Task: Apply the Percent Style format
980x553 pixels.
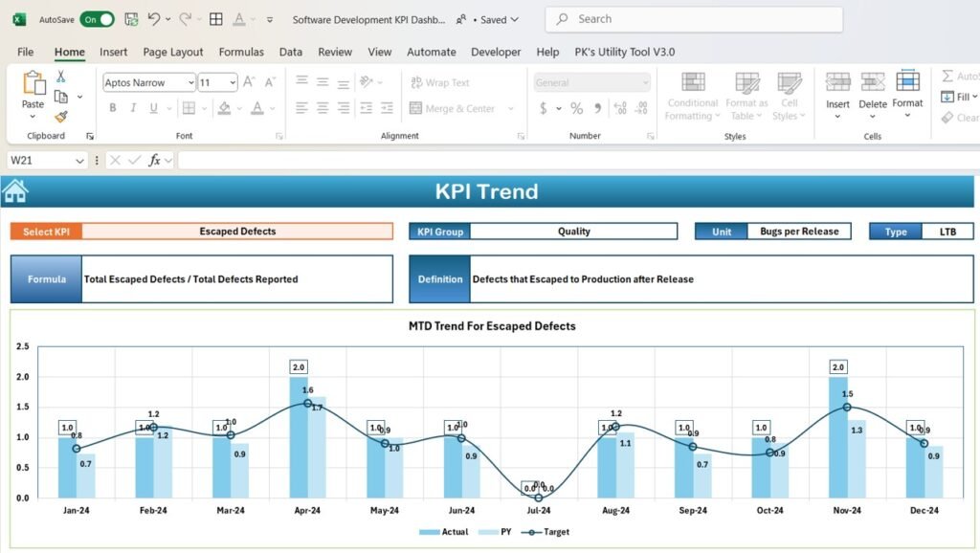Action: [579, 109]
